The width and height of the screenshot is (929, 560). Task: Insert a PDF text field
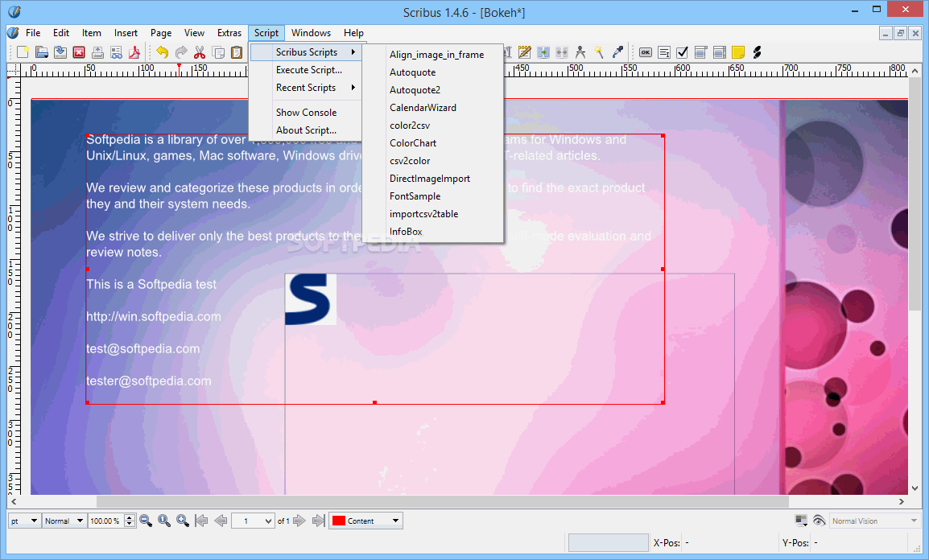pos(663,52)
